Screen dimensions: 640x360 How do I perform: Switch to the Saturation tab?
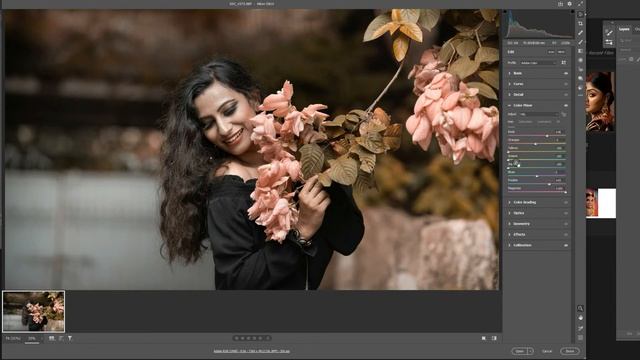526,122
